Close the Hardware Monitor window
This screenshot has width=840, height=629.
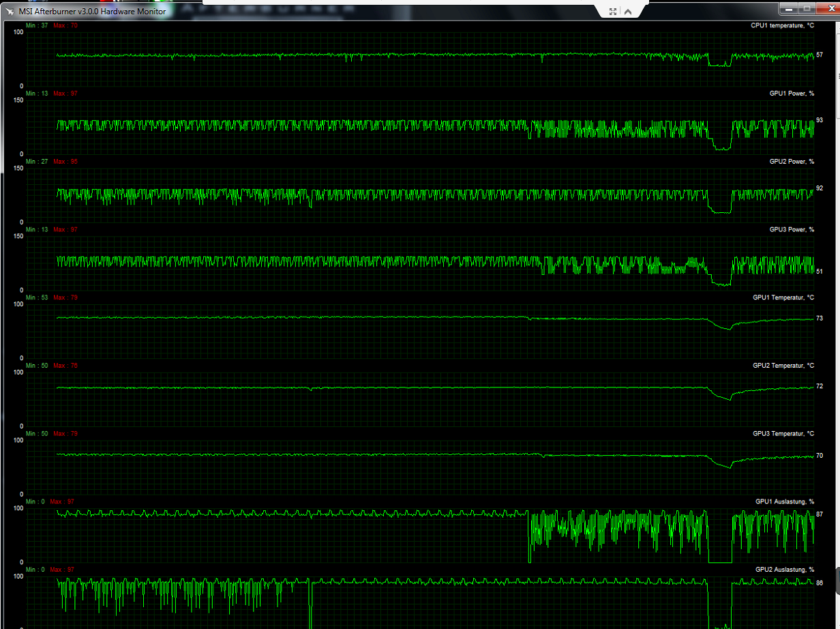826,8
